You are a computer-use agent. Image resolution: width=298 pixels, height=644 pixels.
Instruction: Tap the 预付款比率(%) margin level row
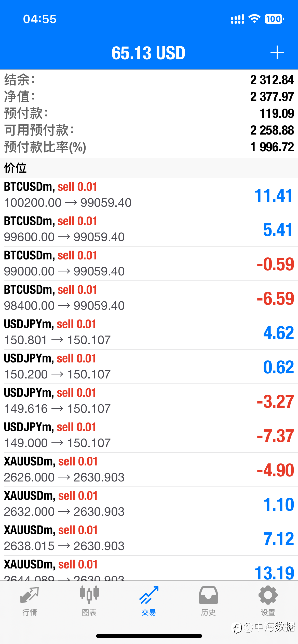(149, 147)
